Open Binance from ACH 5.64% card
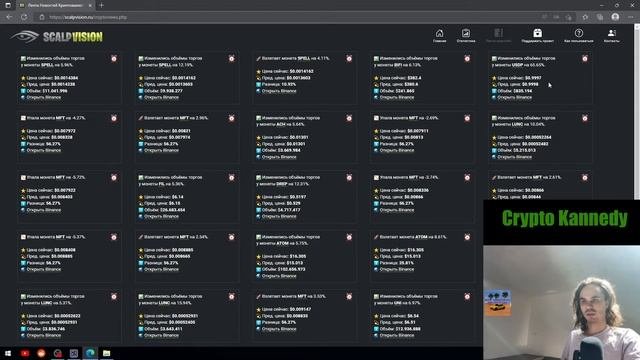This screenshot has height=360, width=640. (279, 157)
